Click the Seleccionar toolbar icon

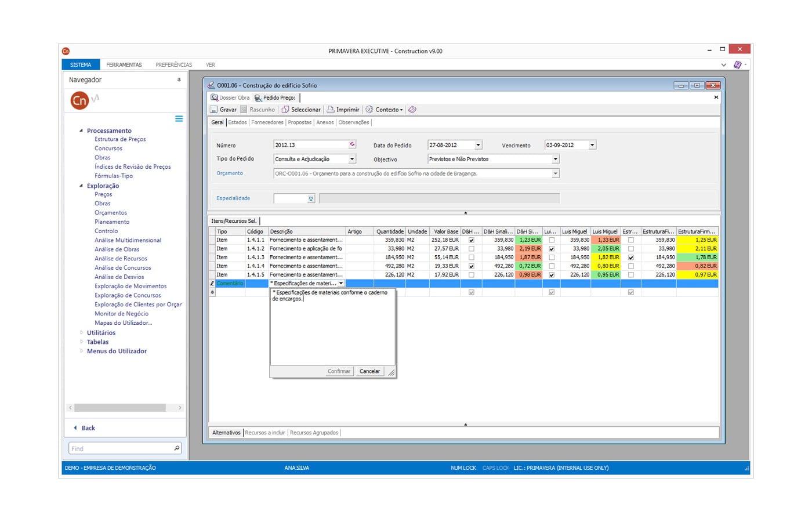point(285,110)
